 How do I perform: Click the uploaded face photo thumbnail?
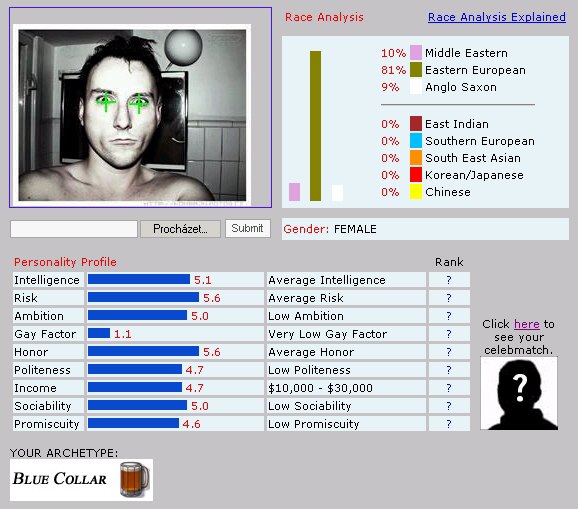pos(132,115)
